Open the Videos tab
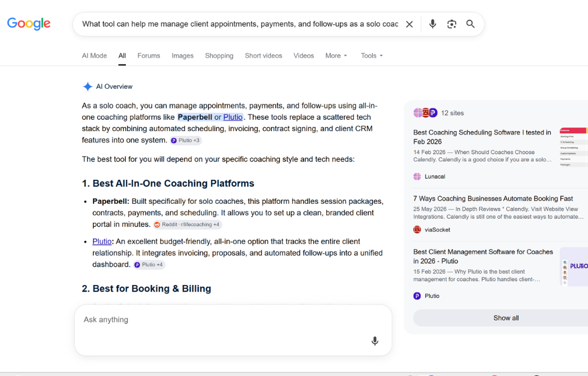This screenshot has width=588, height=376. tap(304, 56)
